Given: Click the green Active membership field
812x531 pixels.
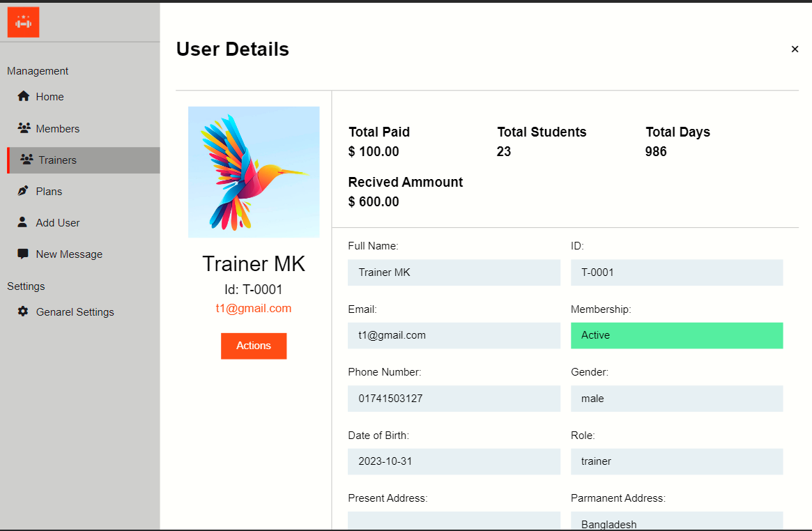Looking at the screenshot, I should 677,335.
